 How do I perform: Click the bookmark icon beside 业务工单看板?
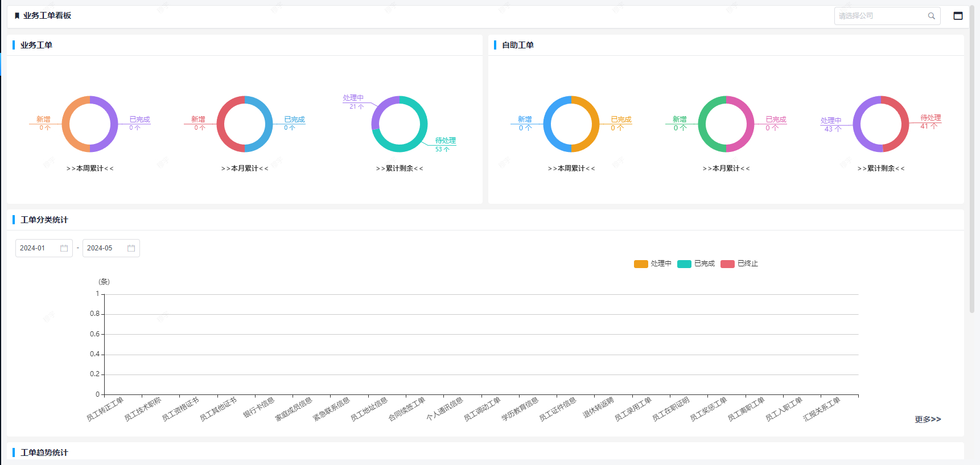(17, 16)
